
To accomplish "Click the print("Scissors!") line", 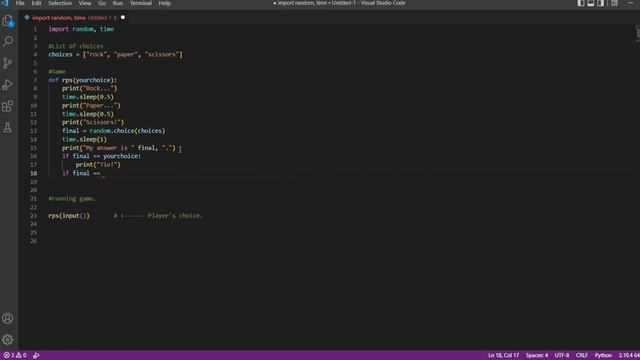I will pyautogui.click(x=93, y=122).
